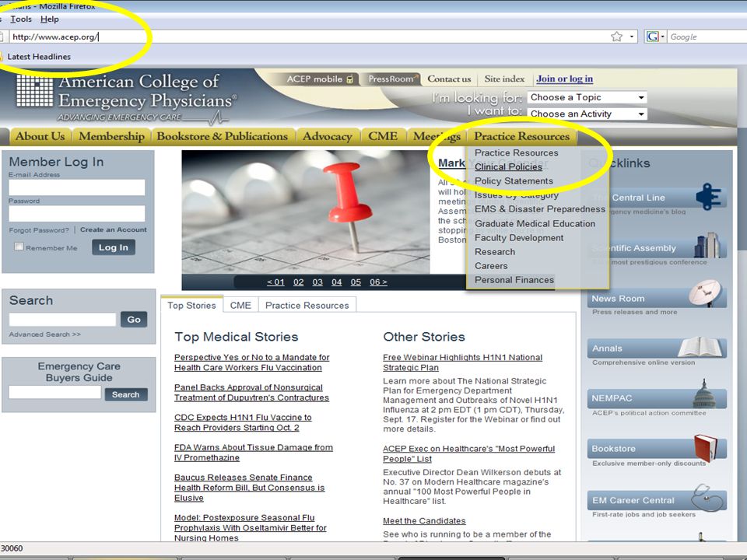The image size is (747, 560).
Task: Open the Tools menu
Action: pos(21,19)
